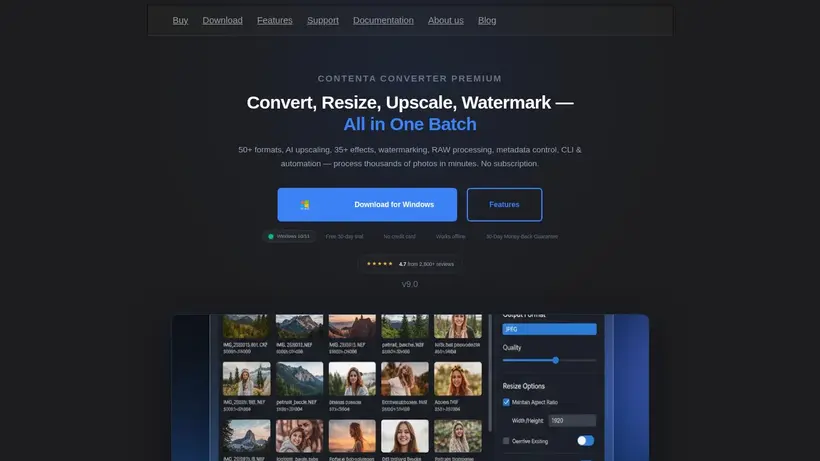
Task: Click the Quality slider handle
Action: click(x=555, y=360)
